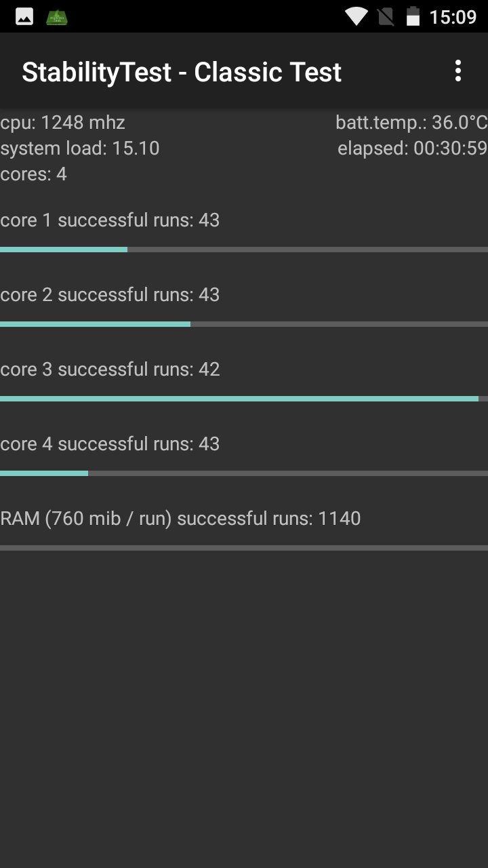
Task: Tap the no-SIM card status icon
Action: (x=386, y=16)
